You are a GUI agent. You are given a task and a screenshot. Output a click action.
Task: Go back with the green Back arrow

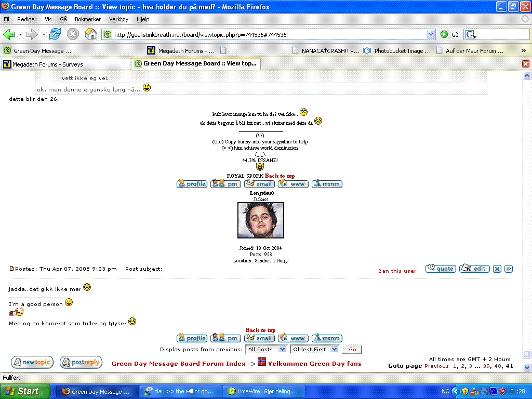(x=9, y=34)
